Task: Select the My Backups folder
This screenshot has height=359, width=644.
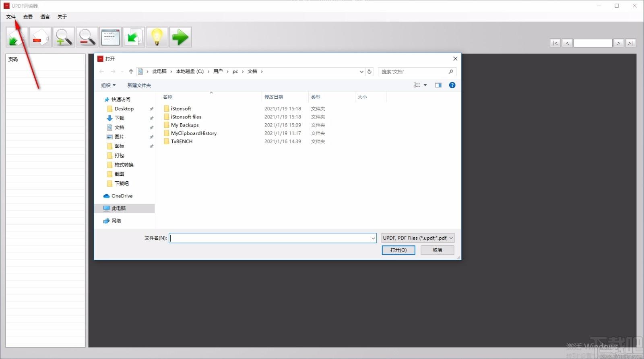Action: pyautogui.click(x=185, y=125)
